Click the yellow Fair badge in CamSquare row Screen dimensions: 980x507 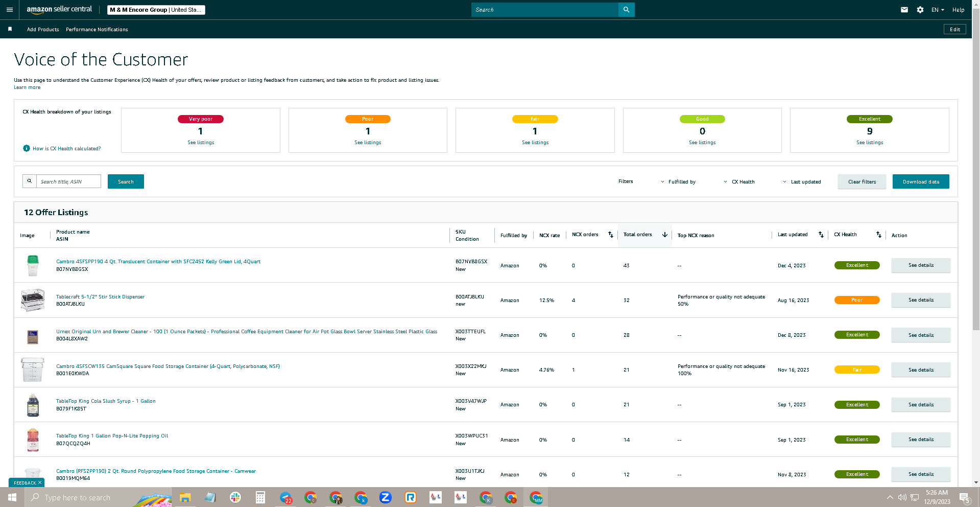(x=857, y=370)
